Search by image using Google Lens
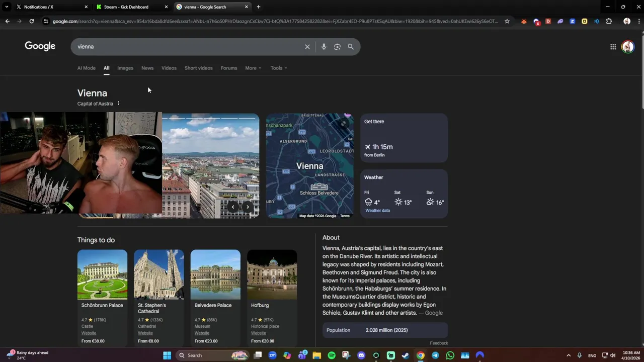Image resolution: width=644 pixels, height=362 pixels. coord(337,47)
